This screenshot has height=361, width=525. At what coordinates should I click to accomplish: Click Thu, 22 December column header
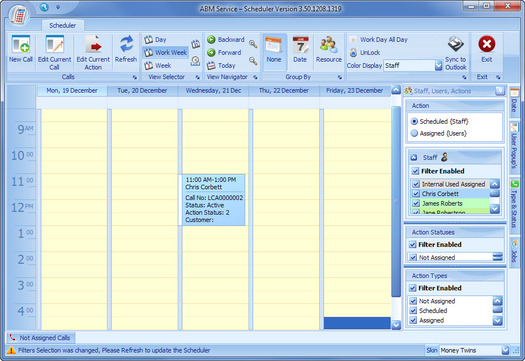click(x=284, y=91)
